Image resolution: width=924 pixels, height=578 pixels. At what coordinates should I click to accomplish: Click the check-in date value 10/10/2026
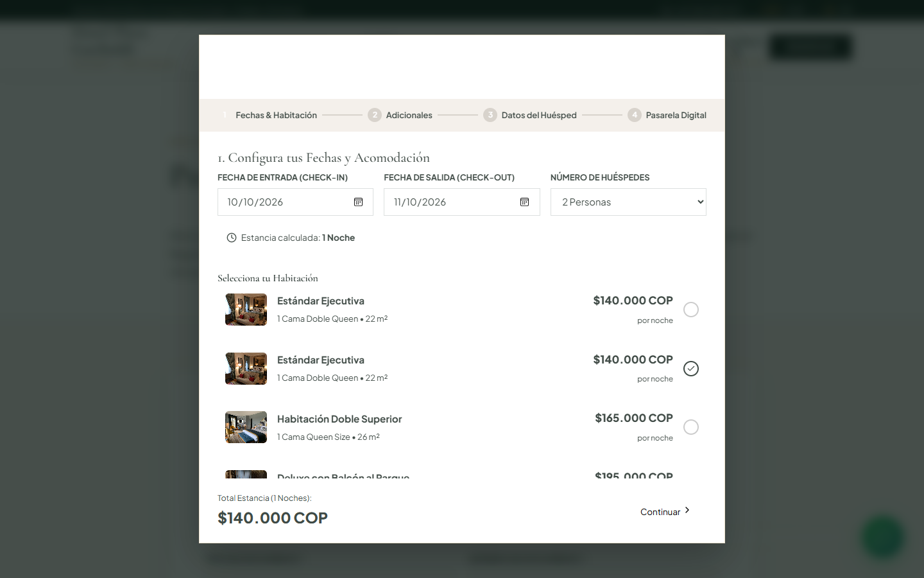pyautogui.click(x=255, y=202)
